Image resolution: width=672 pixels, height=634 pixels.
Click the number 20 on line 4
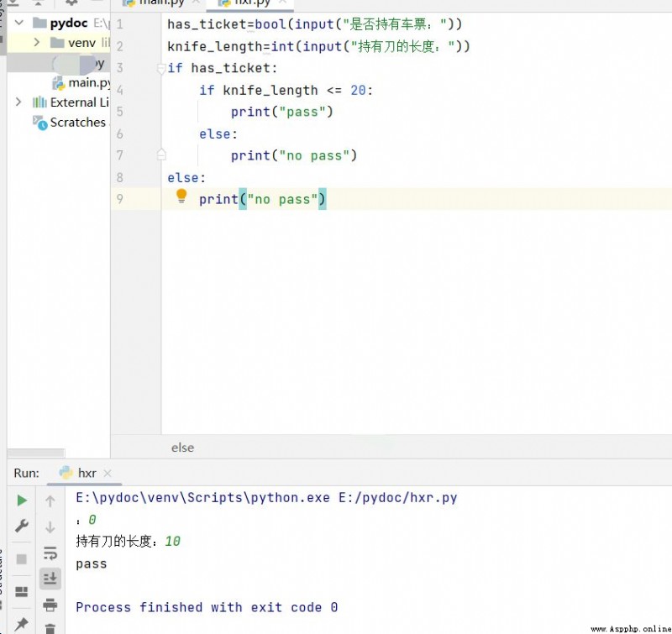(x=359, y=91)
